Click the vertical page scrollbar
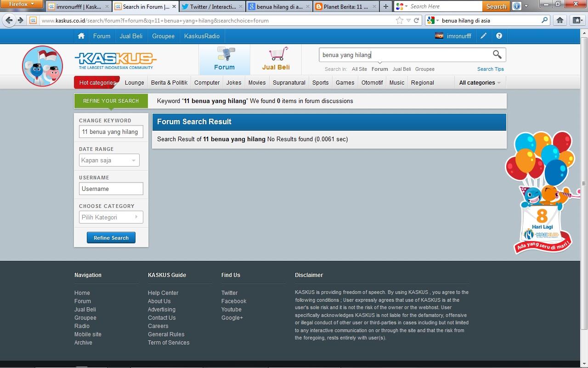 coord(584,183)
